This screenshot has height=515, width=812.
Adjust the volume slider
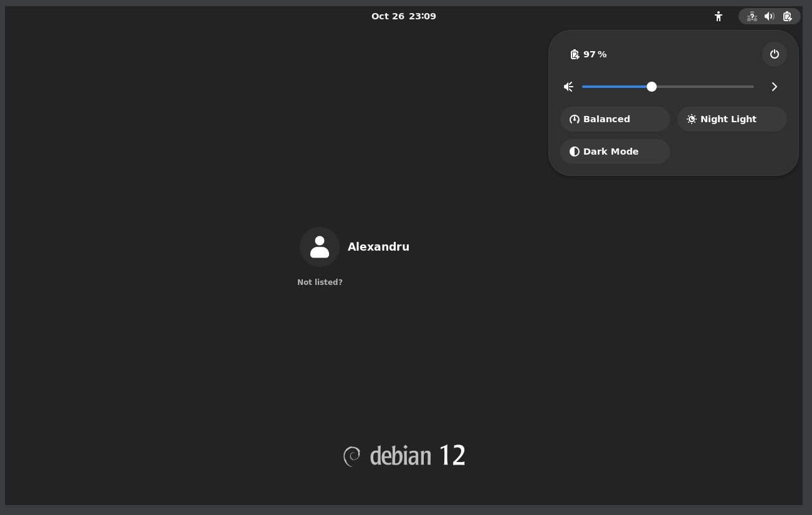(651, 87)
